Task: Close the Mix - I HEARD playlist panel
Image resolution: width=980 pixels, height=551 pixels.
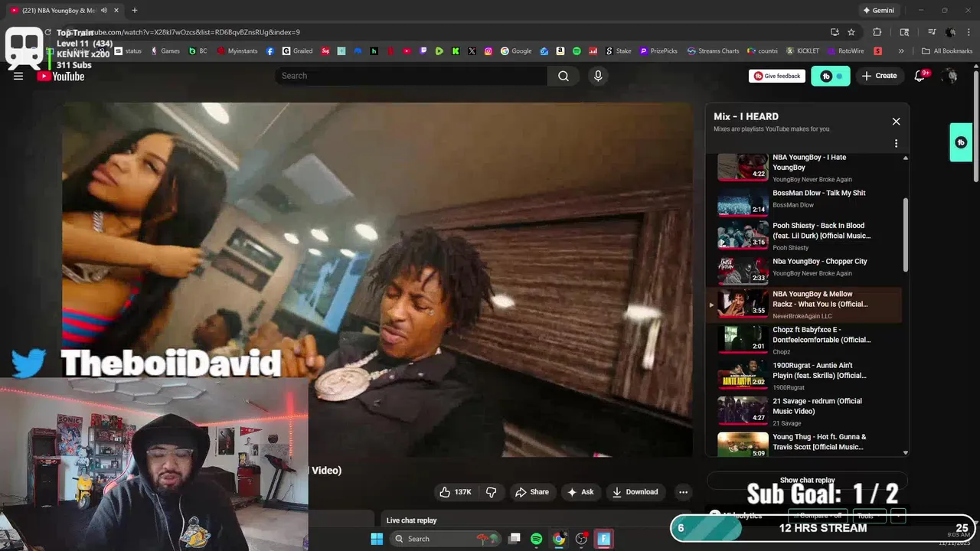Action: [896, 122]
